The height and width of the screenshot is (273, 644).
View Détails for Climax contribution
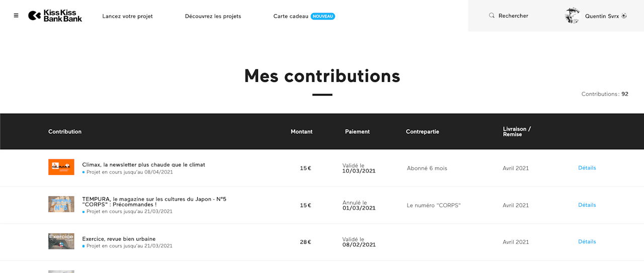coord(587,168)
